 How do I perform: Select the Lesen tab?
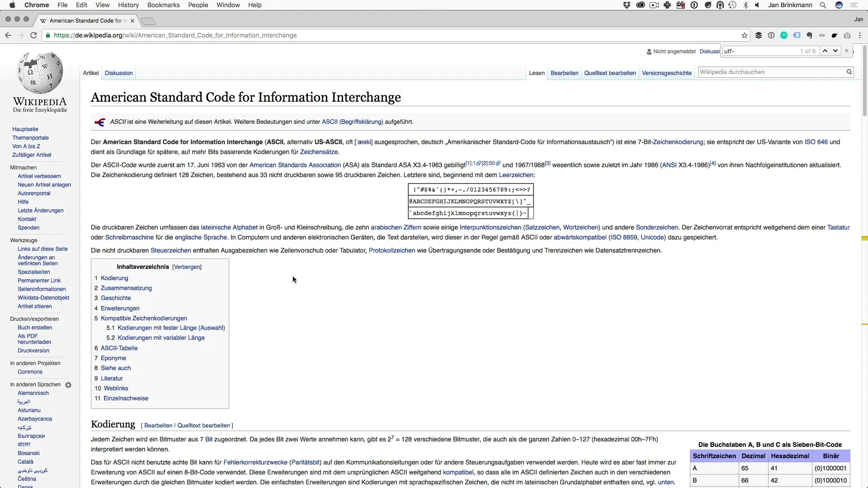(537, 73)
